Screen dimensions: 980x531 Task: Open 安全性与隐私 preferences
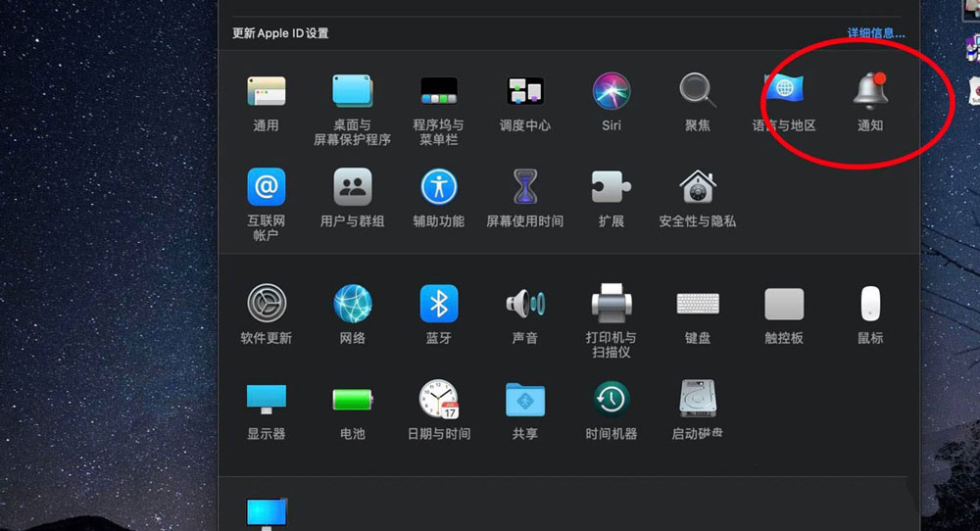tap(698, 187)
